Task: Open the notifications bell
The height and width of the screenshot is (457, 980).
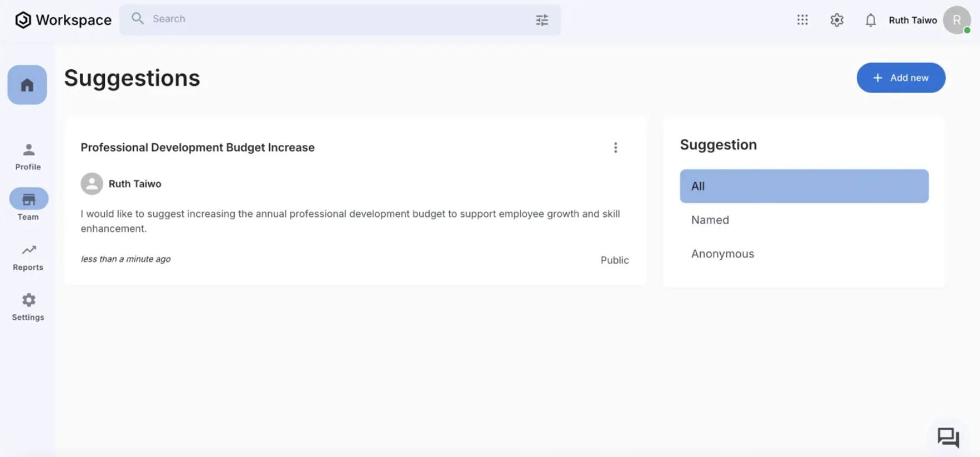Action: tap(870, 21)
